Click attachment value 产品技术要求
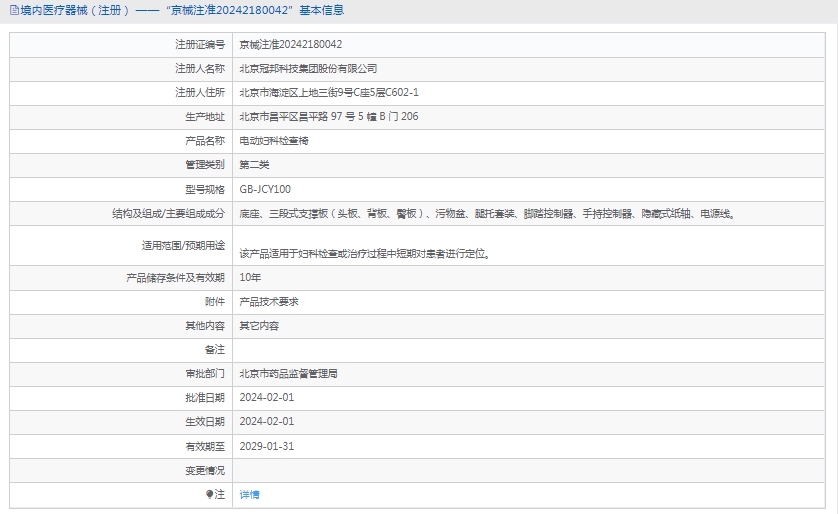This screenshot has height=514, width=838. click(269, 301)
